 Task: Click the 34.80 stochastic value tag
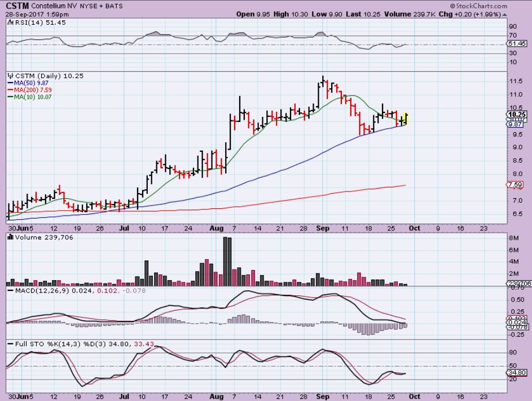(x=517, y=373)
